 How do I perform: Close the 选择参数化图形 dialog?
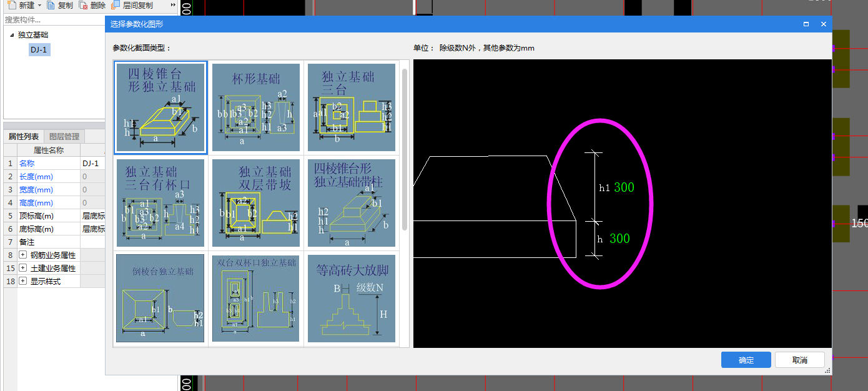[x=824, y=24]
